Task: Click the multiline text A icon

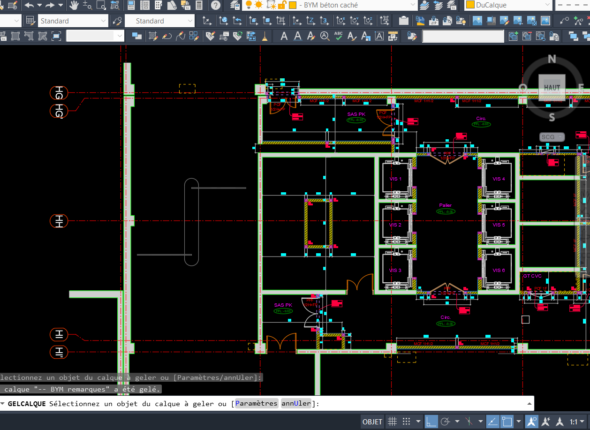Action: (284, 36)
